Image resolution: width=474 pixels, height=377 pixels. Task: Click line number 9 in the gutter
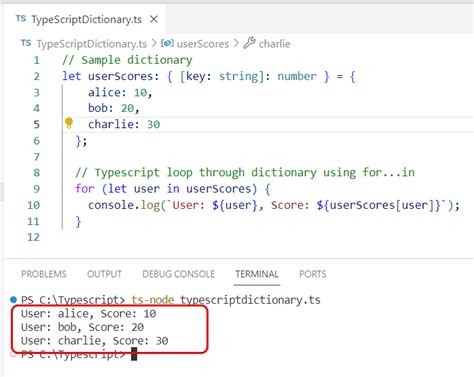tap(36, 189)
